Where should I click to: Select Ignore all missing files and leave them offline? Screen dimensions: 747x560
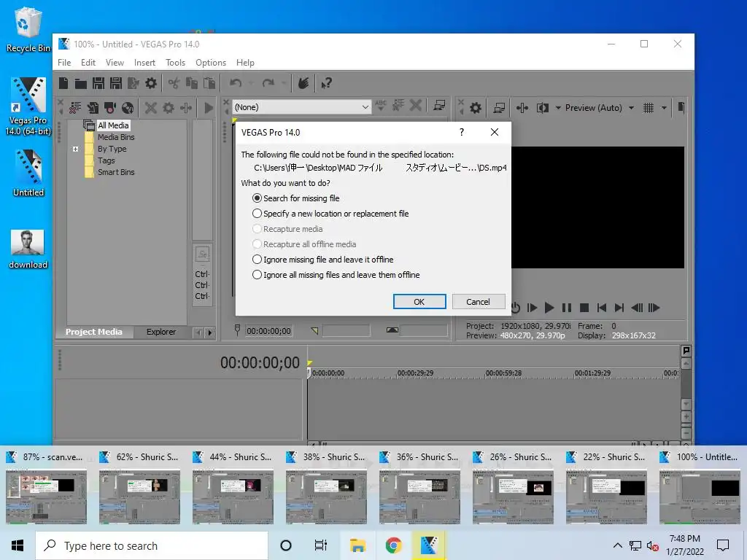336,275
